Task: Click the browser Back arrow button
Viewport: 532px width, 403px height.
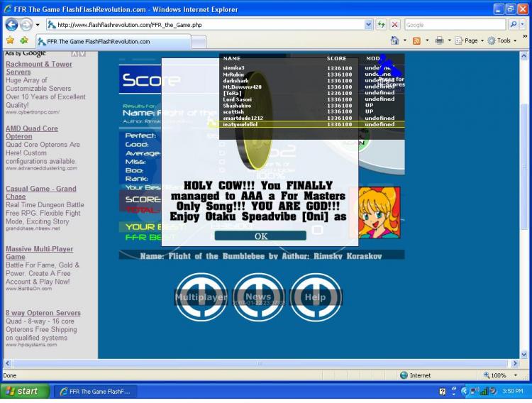Action: pos(11,24)
